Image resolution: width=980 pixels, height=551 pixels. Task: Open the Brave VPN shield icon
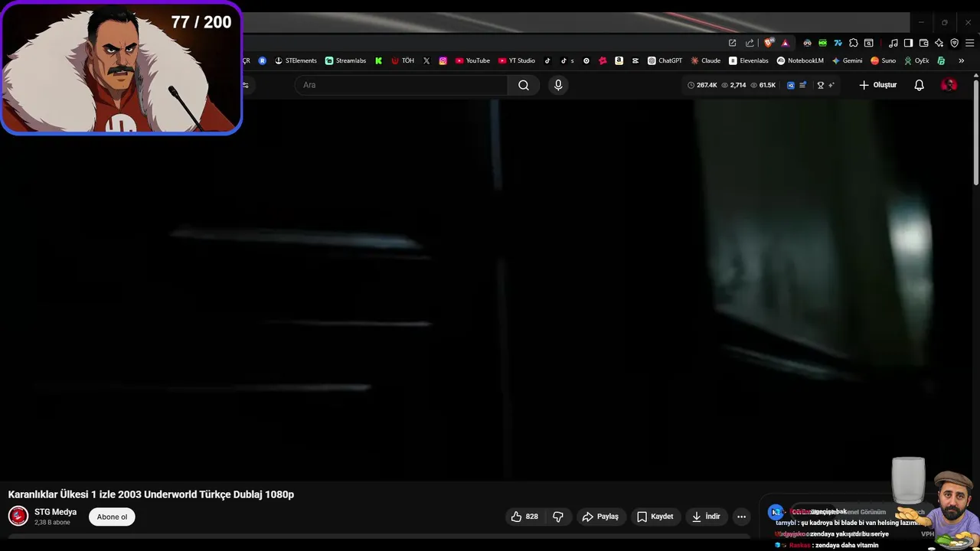tap(954, 43)
